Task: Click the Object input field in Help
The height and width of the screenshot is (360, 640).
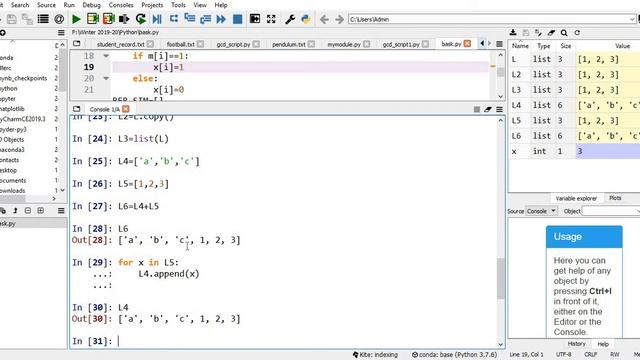Action: click(611, 211)
